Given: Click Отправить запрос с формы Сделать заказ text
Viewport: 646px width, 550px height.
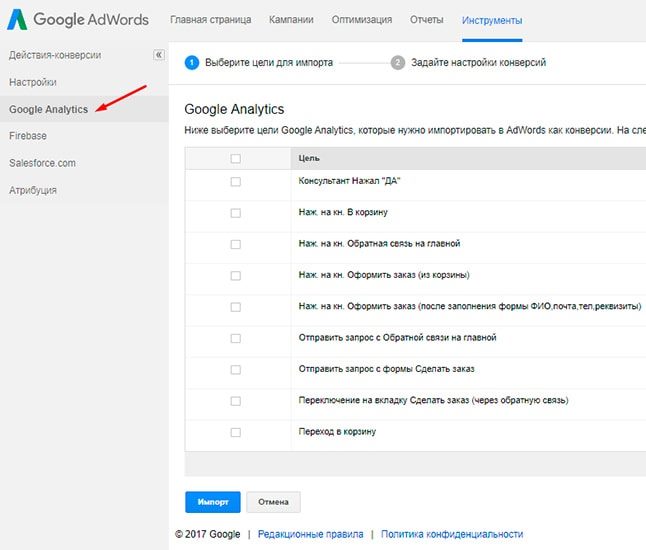Looking at the screenshot, I should [386, 369].
